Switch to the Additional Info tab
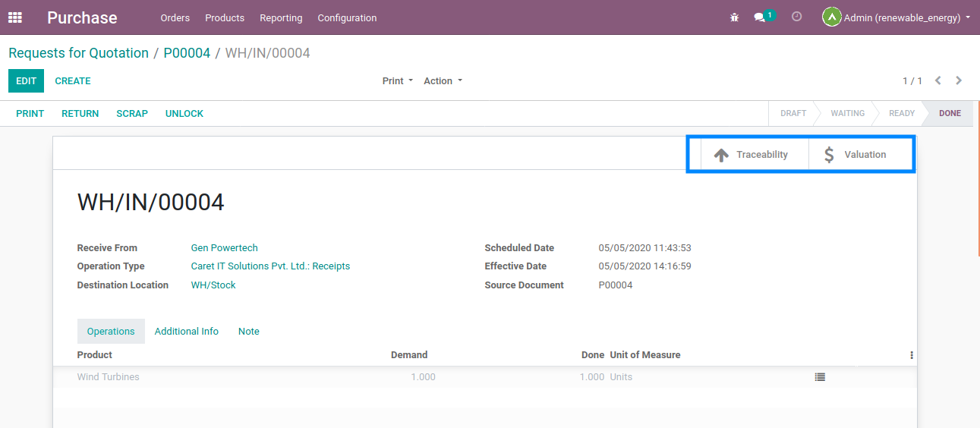Image resolution: width=980 pixels, height=428 pixels. [x=186, y=332]
